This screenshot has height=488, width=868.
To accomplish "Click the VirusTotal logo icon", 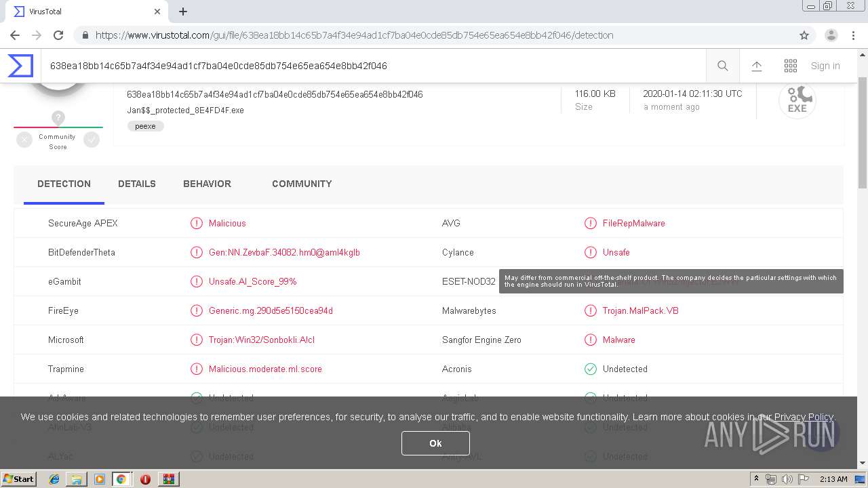I will pos(20,66).
